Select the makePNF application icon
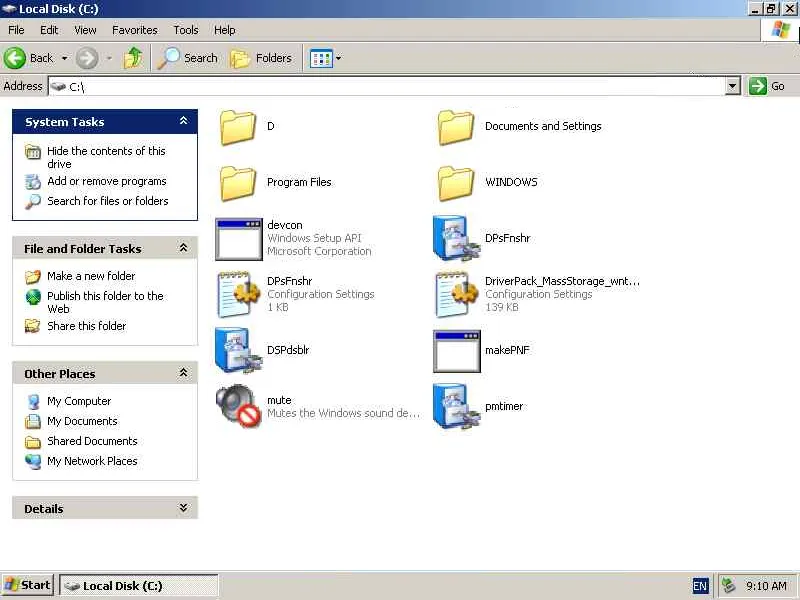The width and height of the screenshot is (800, 600). click(x=457, y=351)
